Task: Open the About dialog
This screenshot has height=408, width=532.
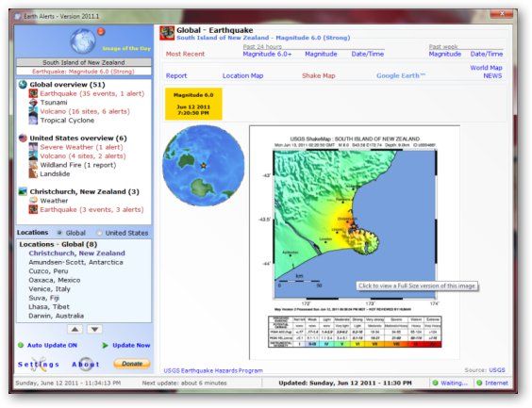Action: pos(86,365)
